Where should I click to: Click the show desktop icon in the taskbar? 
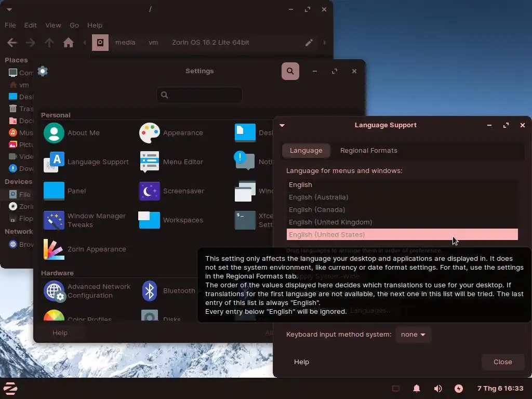click(x=395, y=389)
